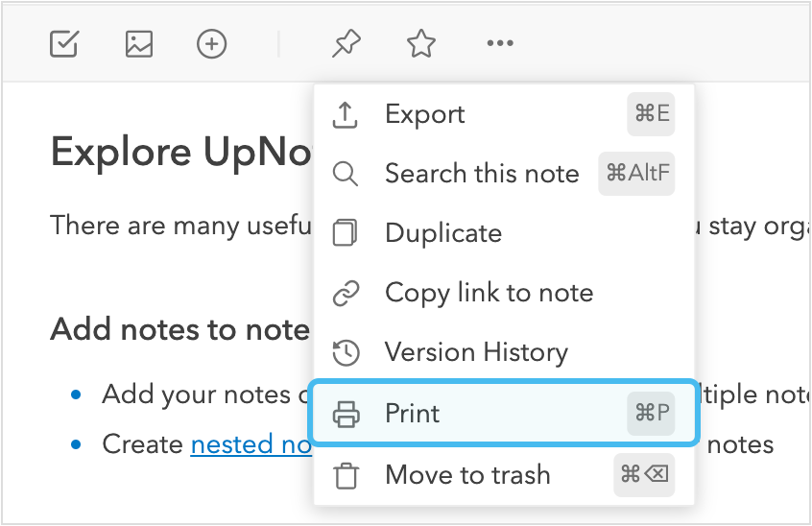The image size is (812, 526).
Task: Choose Copy link to note
Action: [489, 293]
